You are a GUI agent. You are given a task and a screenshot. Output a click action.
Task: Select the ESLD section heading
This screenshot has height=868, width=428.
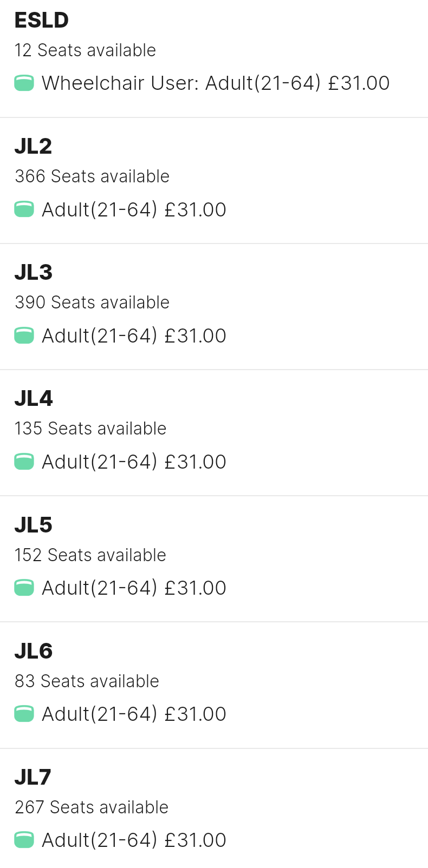tap(41, 20)
